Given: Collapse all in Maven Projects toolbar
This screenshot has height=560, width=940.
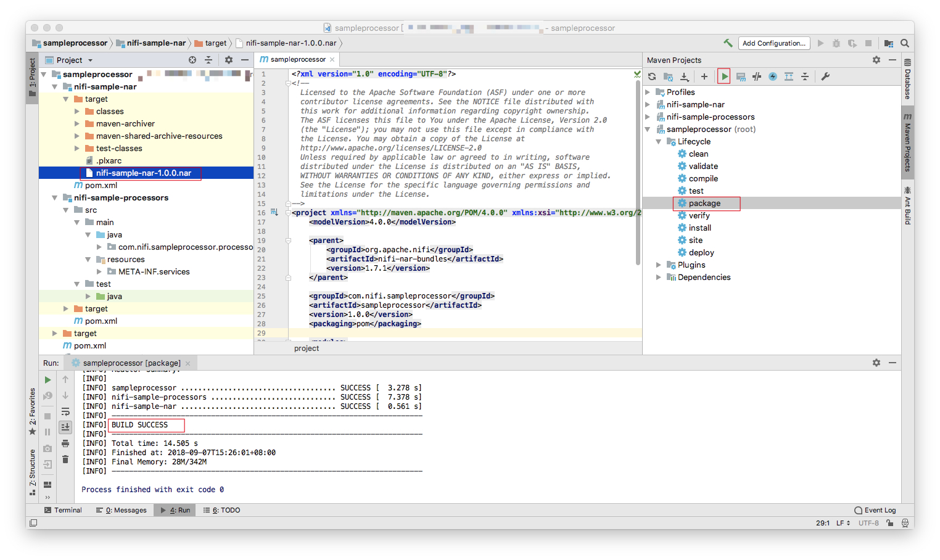Looking at the screenshot, I should (805, 76).
